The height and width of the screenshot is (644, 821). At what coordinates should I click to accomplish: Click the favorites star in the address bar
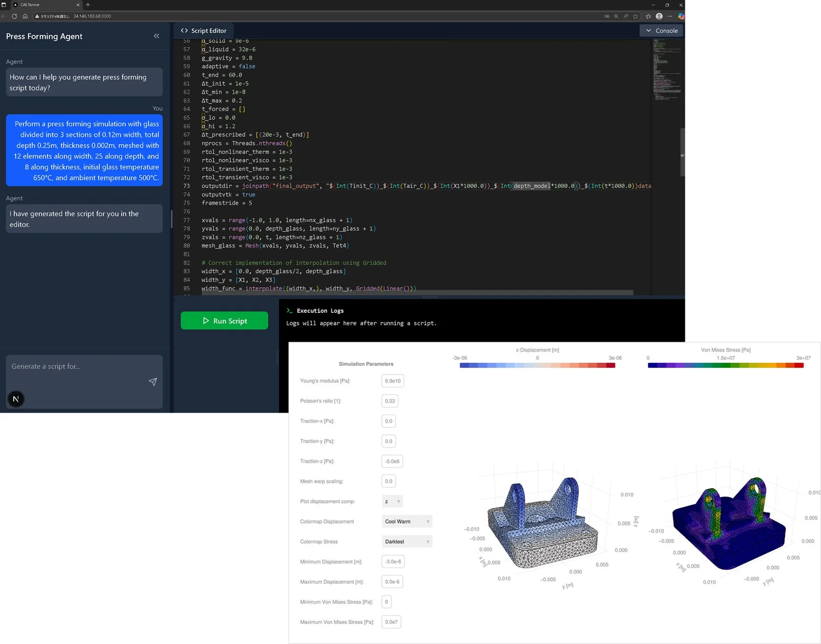point(635,16)
